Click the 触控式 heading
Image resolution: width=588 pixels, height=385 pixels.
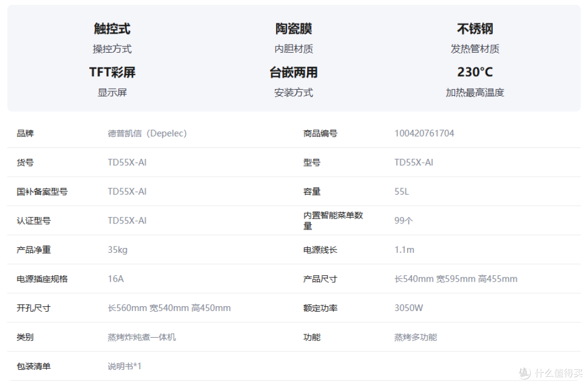(x=112, y=29)
